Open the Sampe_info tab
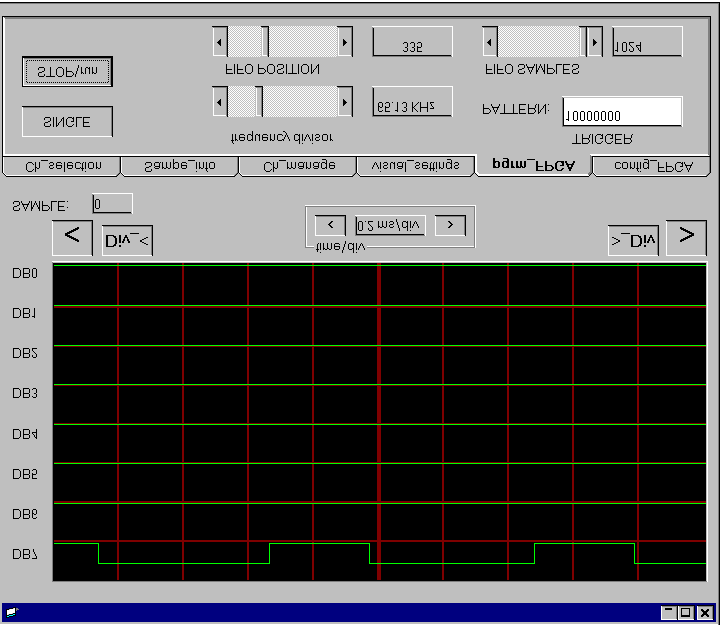This screenshot has width=722, height=625. [180, 166]
